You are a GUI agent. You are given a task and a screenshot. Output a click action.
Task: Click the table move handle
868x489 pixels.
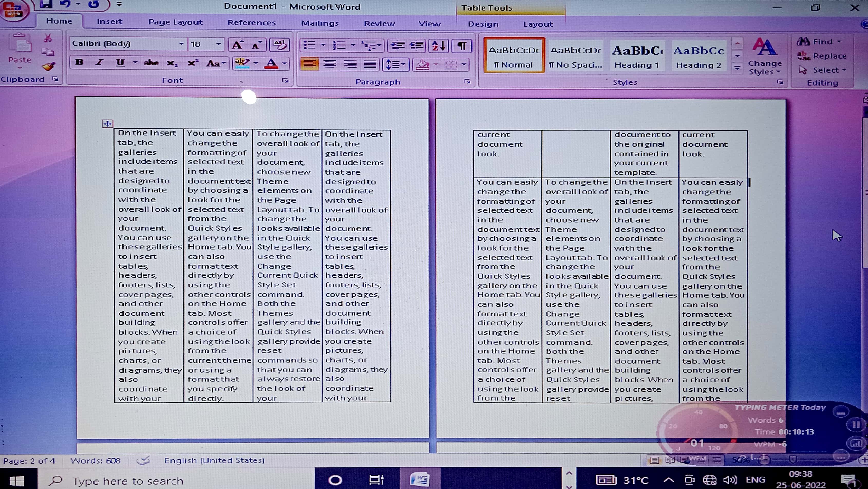point(108,124)
